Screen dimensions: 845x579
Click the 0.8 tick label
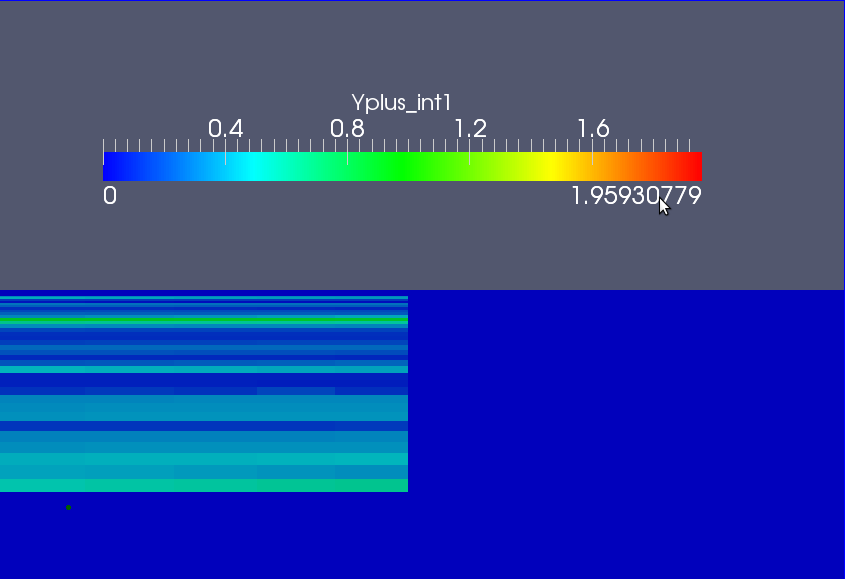[347, 129]
